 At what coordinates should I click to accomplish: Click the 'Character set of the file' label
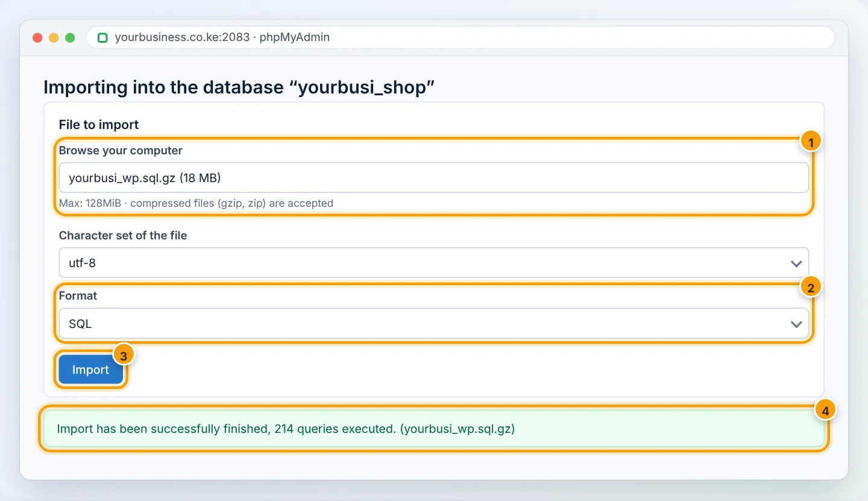123,235
